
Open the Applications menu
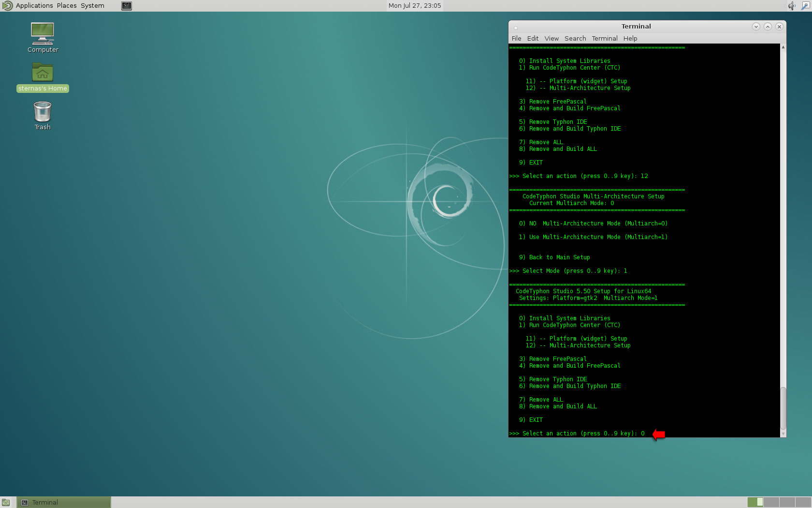pyautogui.click(x=34, y=6)
